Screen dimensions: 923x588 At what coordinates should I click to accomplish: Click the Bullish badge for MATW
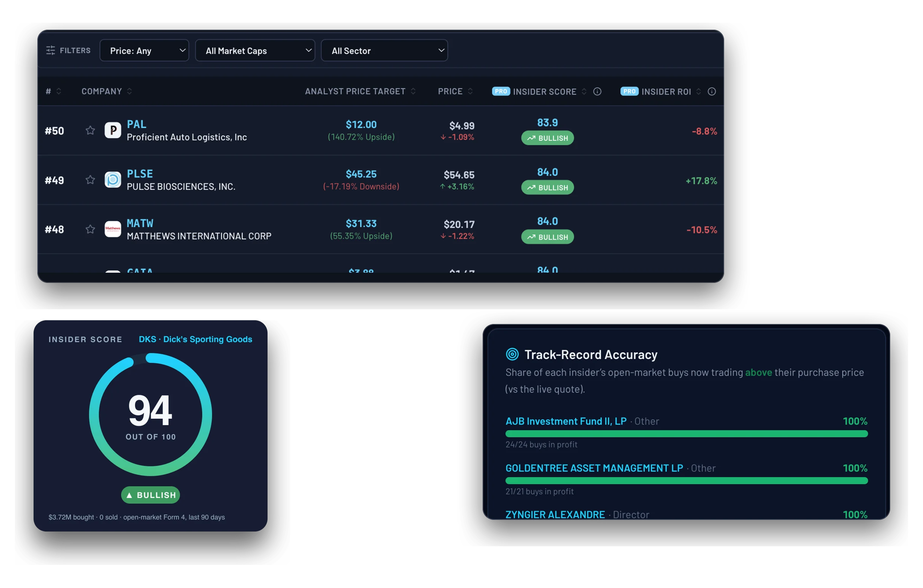pyautogui.click(x=547, y=237)
